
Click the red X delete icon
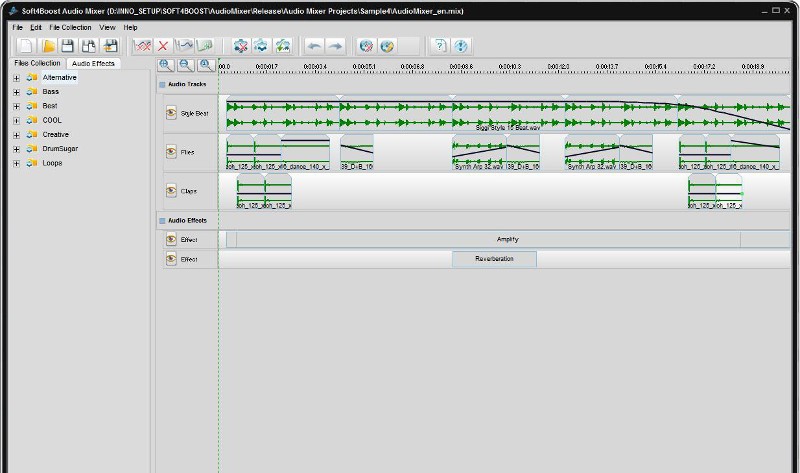pos(163,46)
